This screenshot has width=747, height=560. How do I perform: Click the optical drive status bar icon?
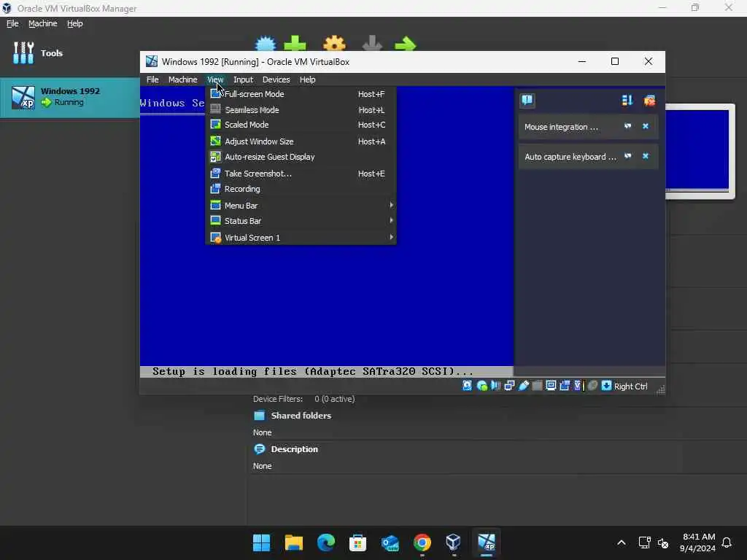tap(481, 386)
